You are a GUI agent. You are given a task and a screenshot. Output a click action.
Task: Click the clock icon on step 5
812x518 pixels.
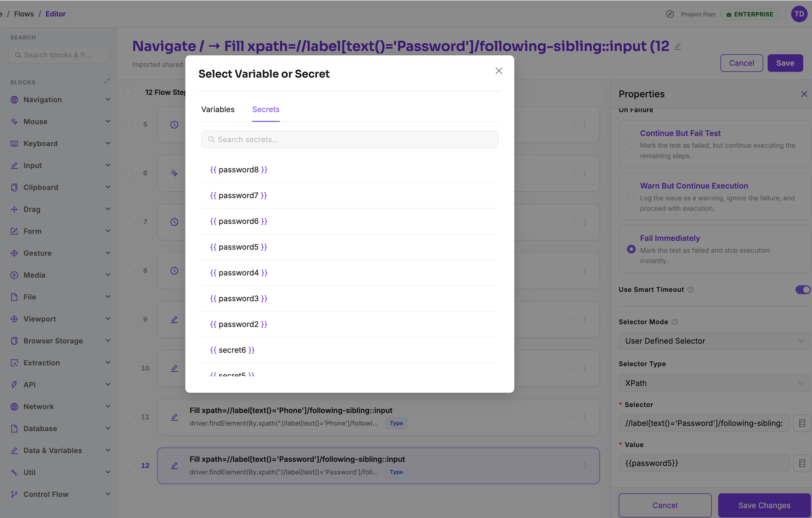pos(174,125)
